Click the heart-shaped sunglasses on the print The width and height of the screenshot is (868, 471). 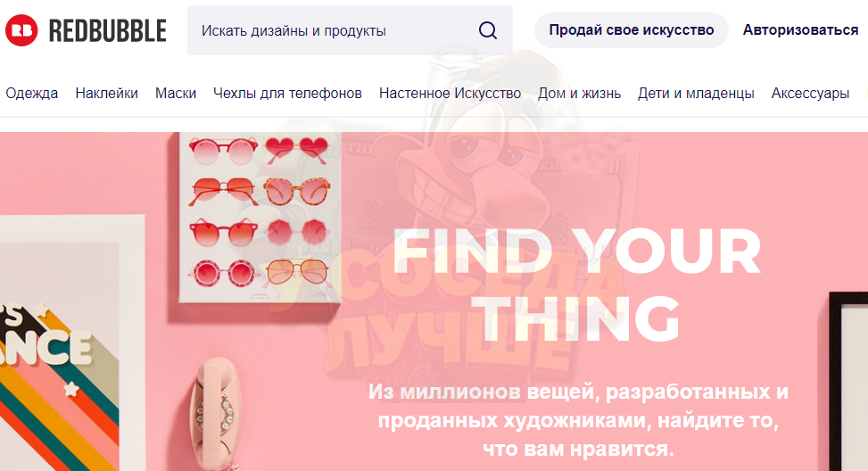coord(297,150)
